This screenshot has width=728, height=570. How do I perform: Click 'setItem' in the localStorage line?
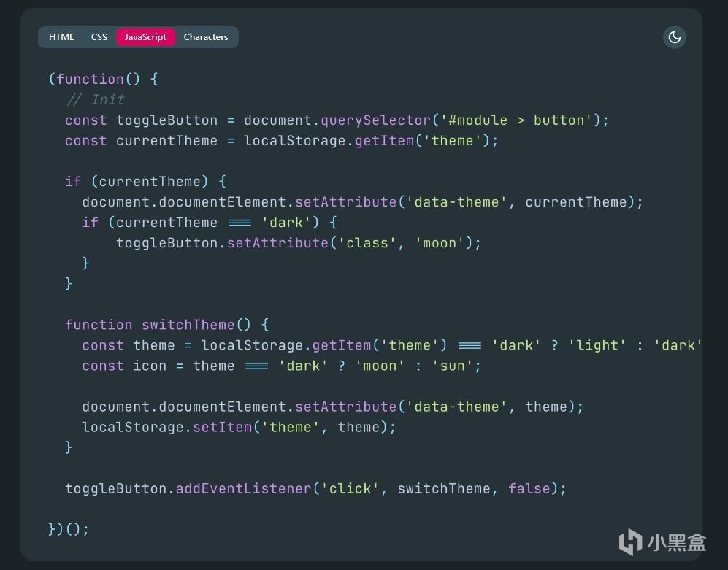pos(223,427)
